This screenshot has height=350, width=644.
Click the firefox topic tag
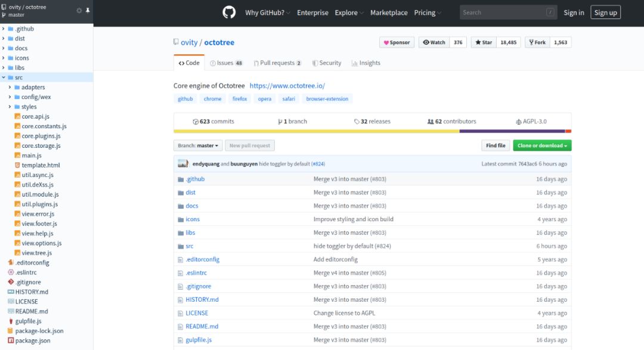[x=240, y=99]
